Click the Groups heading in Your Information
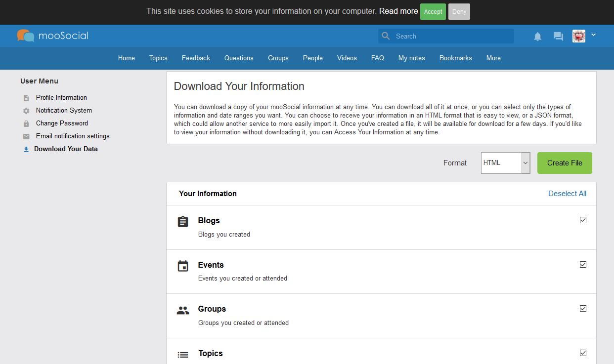 click(x=212, y=309)
